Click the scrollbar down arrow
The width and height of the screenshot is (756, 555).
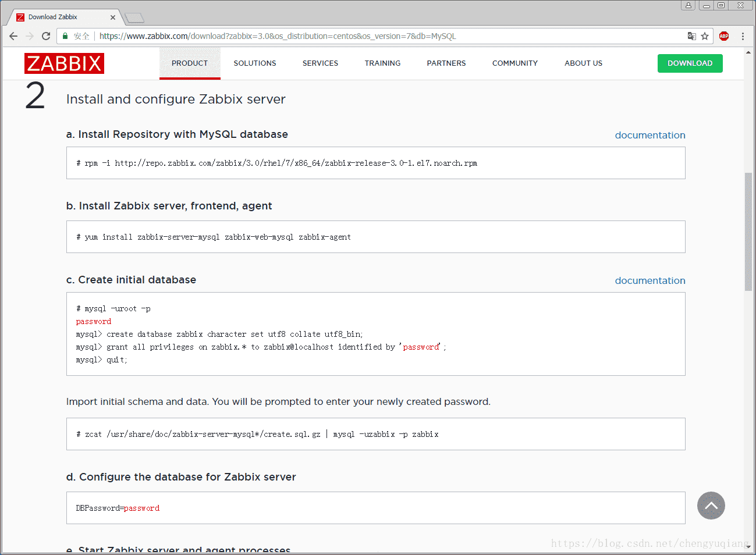tap(748, 547)
